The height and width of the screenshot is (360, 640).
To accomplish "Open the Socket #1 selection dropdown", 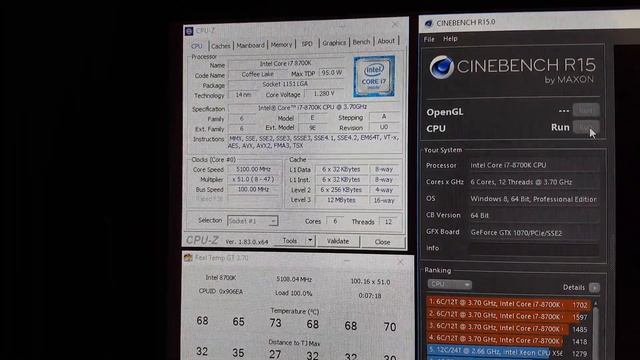I will tap(252, 221).
